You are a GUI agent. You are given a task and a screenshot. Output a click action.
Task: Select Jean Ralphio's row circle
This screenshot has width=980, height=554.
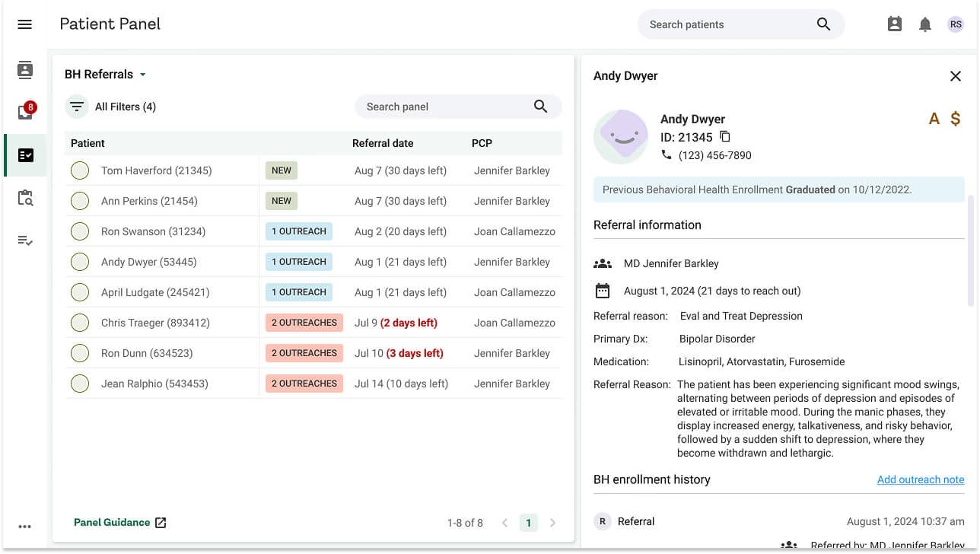point(80,384)
